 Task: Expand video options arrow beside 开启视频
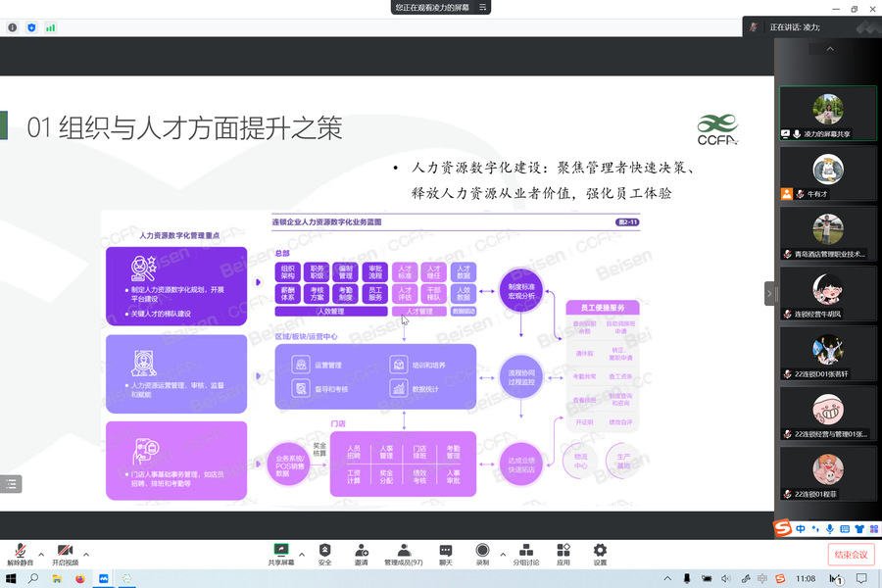click(86, 553)
